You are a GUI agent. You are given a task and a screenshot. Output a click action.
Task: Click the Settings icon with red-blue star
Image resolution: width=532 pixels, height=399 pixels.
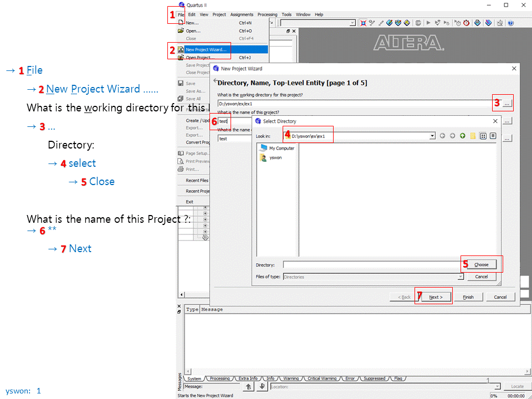[364, 23]
